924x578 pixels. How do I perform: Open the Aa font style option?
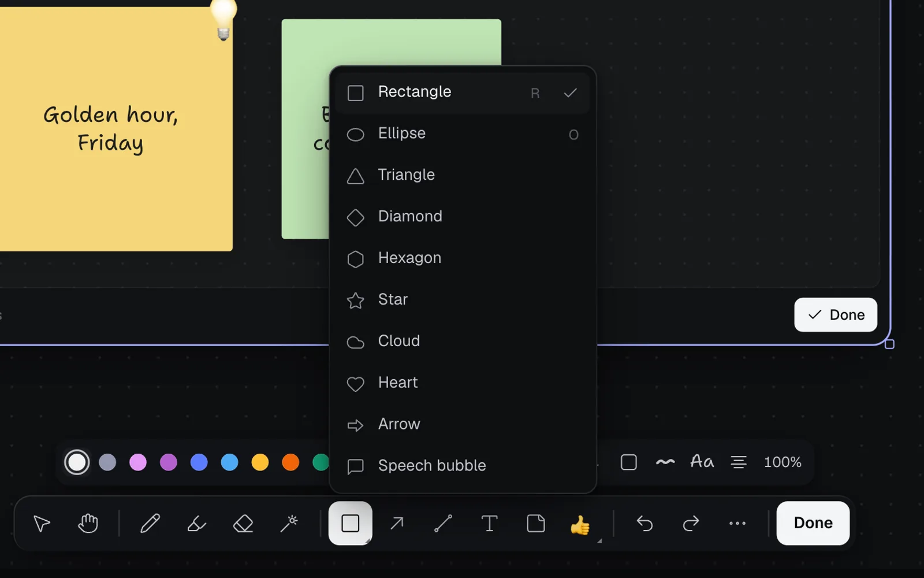tap(702, 462)
